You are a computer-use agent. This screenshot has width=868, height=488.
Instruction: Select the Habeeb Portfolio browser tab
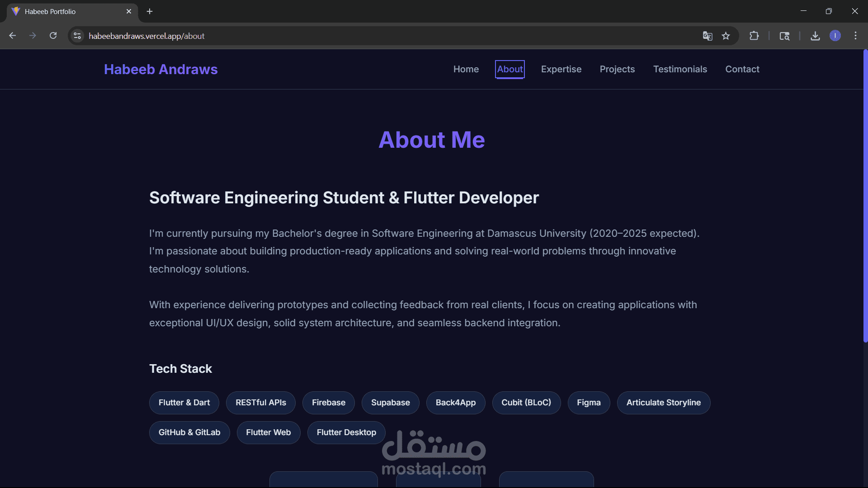[72, 11]
